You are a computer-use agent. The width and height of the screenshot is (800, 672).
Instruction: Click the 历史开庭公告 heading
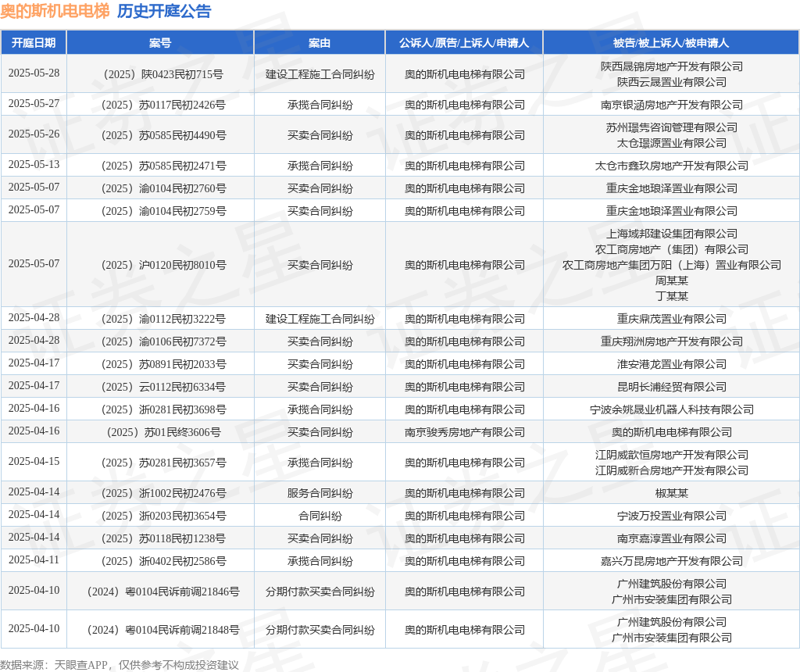(x=164, y=11)
